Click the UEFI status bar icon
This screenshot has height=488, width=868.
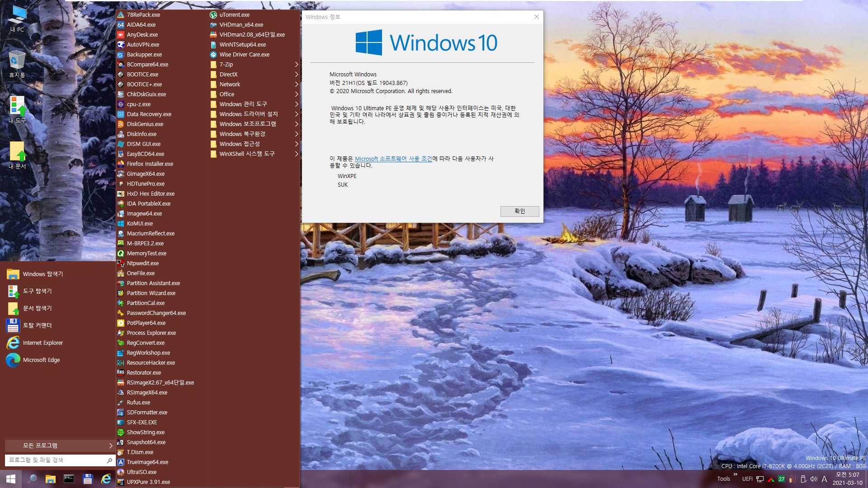[x=746, y=480]
